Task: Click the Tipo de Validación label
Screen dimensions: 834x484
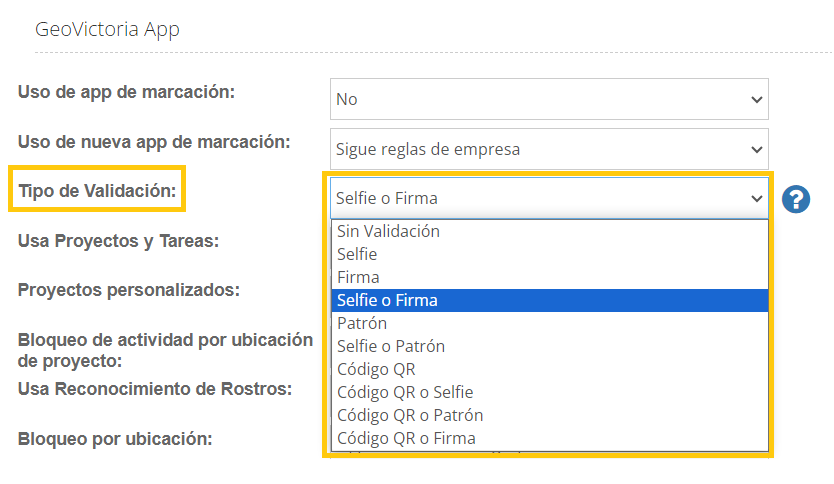Action: [x=97, y=190]
